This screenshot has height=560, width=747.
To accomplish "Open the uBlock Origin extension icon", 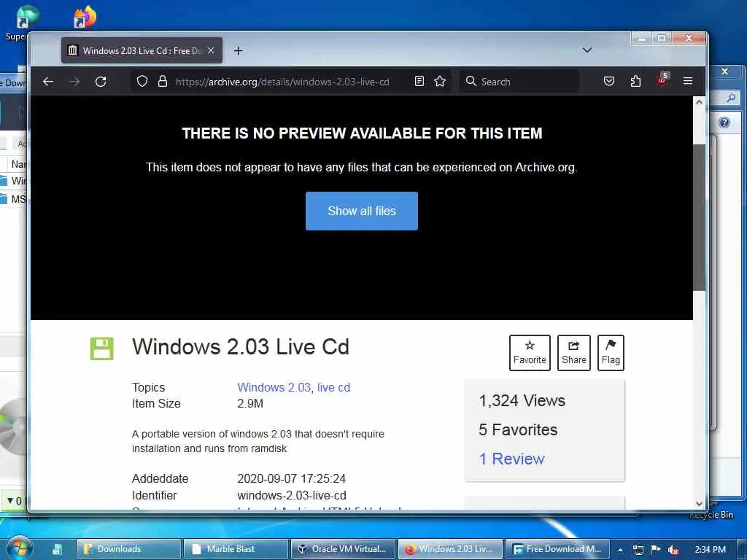I will click(662, 80).
